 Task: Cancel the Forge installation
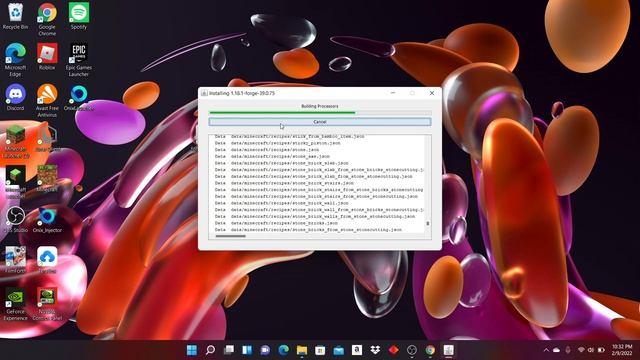[320, 122]
